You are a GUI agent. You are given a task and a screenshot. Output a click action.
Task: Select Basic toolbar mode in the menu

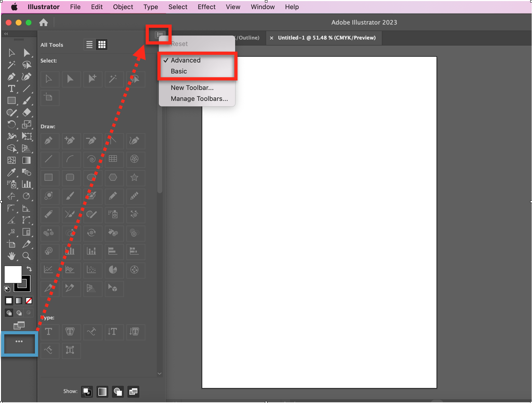click(x=178, y=71)
